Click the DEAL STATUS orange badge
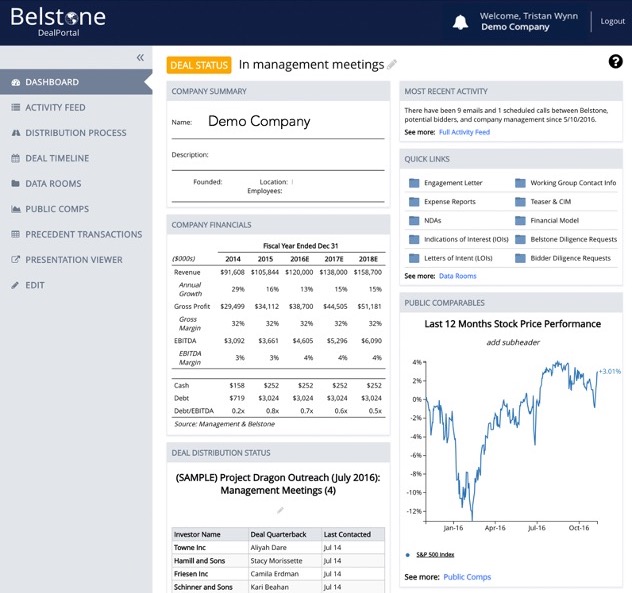 (199, 65)
